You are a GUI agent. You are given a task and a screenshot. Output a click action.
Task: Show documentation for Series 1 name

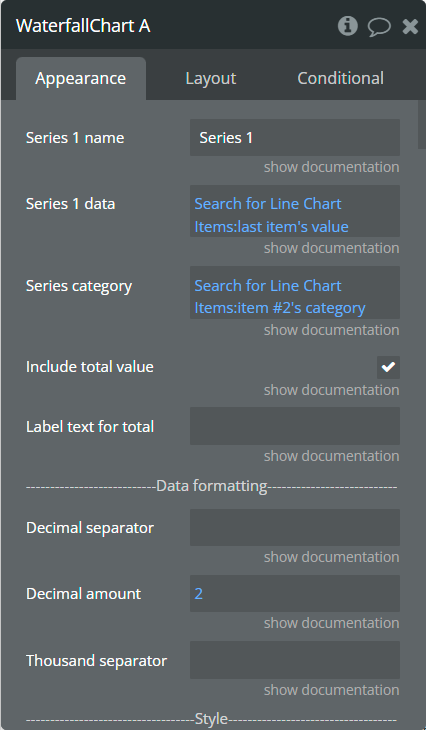coord(331,167)
